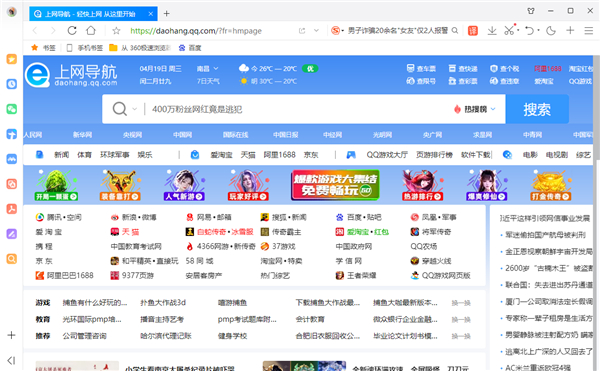Click 换一换 in the 游戏 row
This screenshot has height=371, width=600.
point(461,303)
